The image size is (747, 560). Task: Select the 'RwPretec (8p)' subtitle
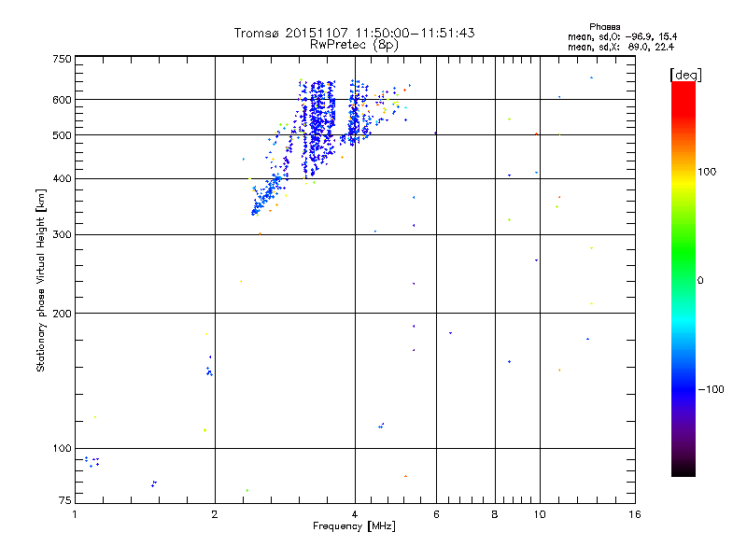click(354, 45)
